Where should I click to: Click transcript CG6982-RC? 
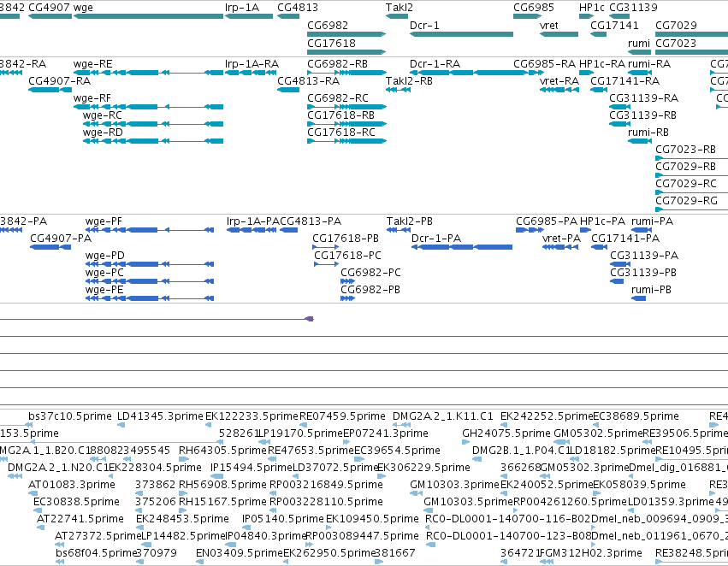point(346,107)
